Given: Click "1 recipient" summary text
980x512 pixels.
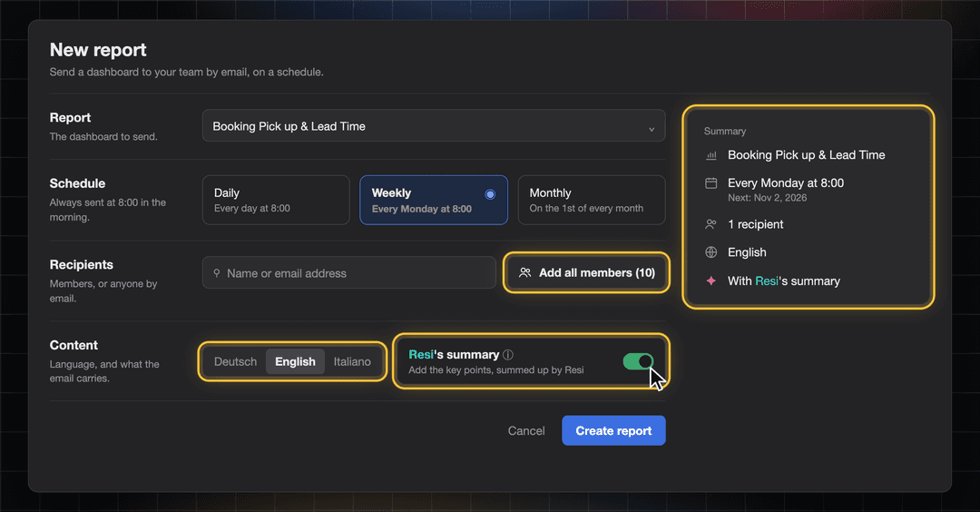Looking at the screenshot, I should click(x=755, y=224).
